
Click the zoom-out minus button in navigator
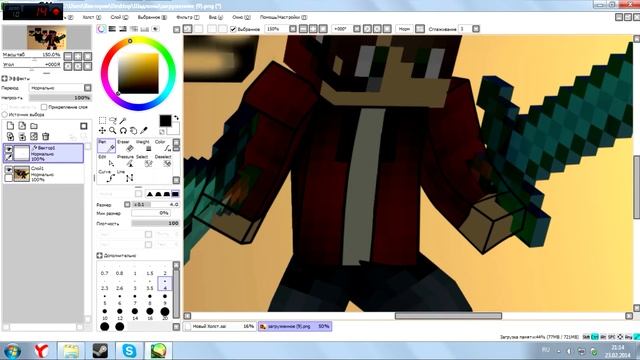pos(68,56)
